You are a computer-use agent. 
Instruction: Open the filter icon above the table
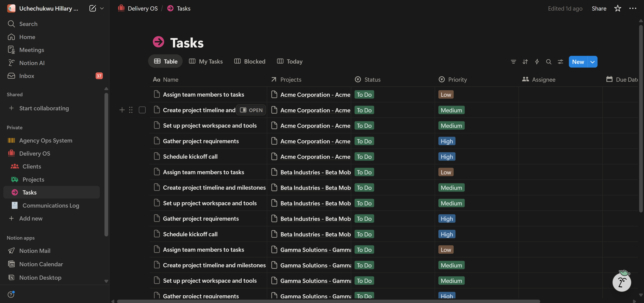[x=513, y=62]
